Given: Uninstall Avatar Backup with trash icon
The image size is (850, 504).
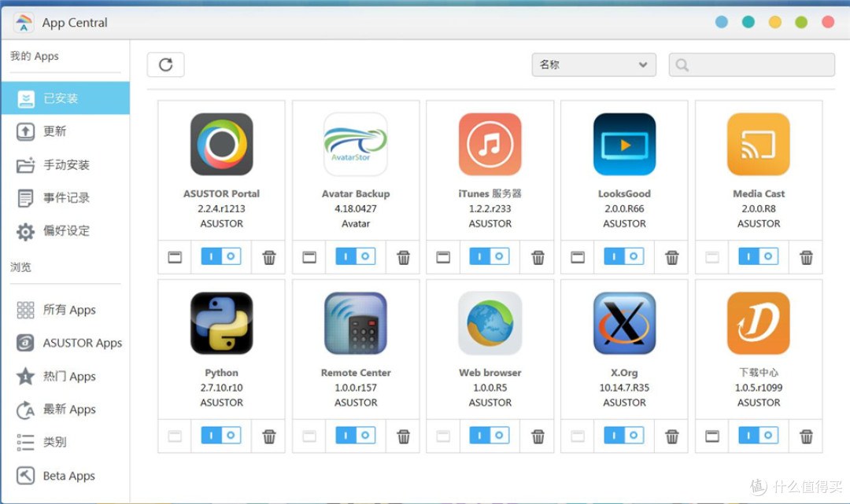Looking at the screenshot, I should click(403, 257).
